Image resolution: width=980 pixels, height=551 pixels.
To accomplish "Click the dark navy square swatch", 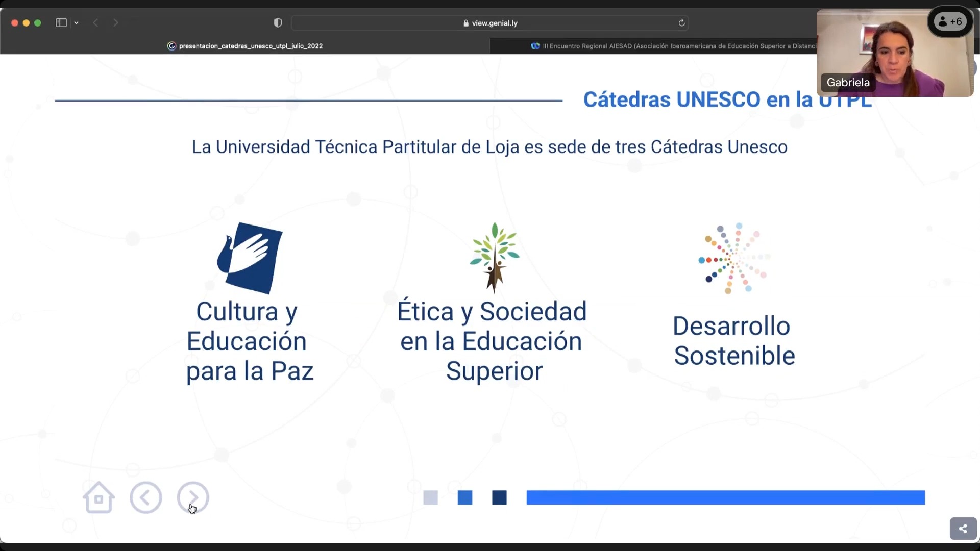I will coord(499,497).
